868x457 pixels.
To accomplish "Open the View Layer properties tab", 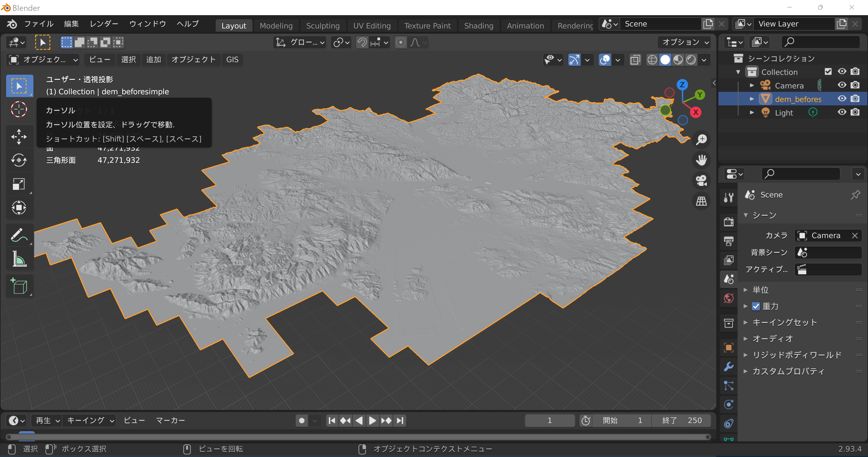I will coord(729,260).
